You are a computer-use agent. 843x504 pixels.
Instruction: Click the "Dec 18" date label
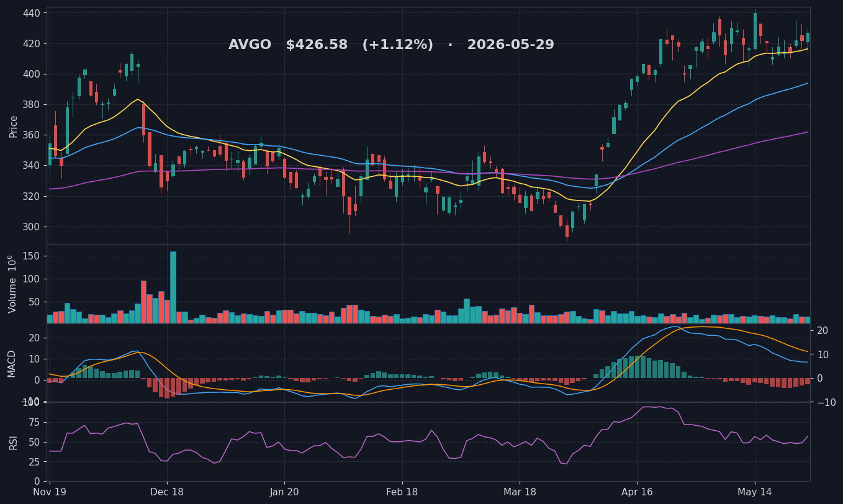167,492
